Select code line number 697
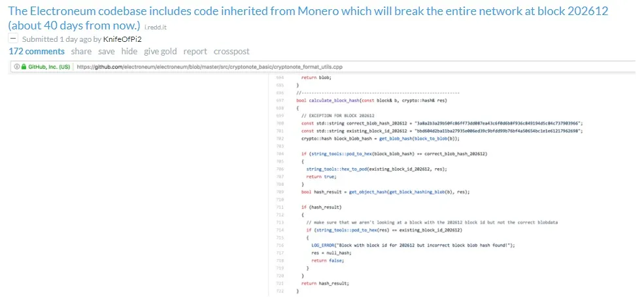Screen dimensions: 644x297 280,101
